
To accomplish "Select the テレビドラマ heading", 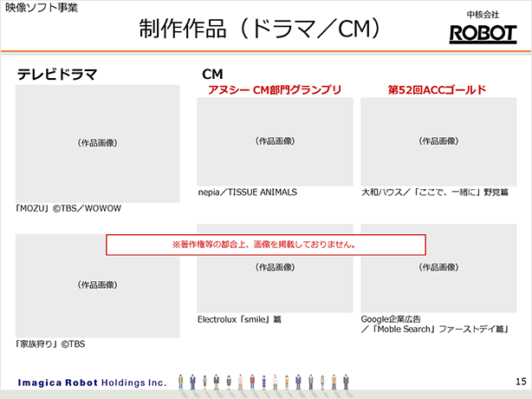I will tap(57, 75).
